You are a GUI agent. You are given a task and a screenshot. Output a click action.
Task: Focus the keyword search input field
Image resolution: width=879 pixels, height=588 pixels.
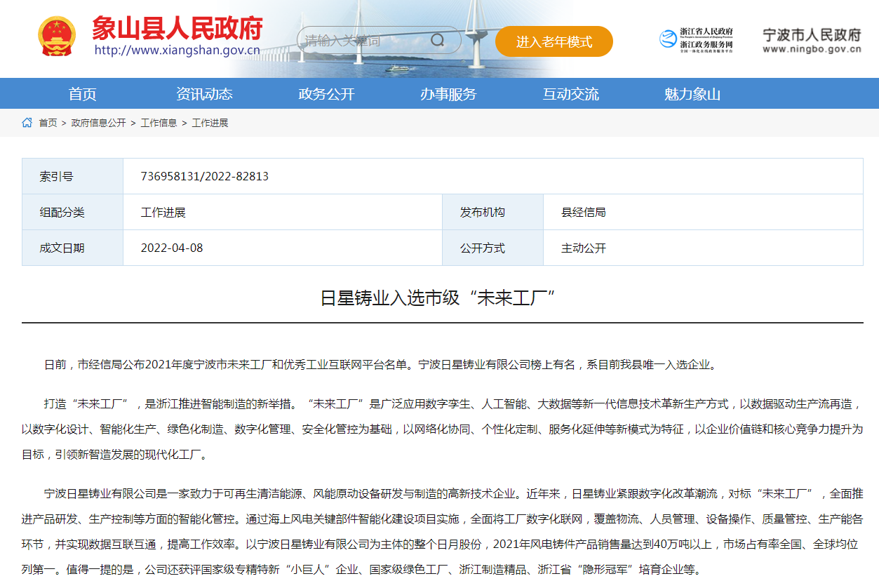[361, 41]
